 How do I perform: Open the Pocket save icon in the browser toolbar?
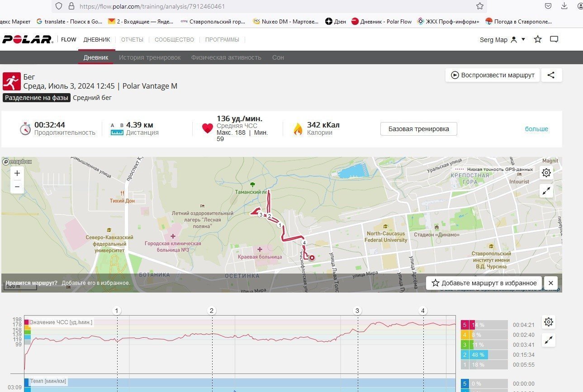[x=548, y=6]
